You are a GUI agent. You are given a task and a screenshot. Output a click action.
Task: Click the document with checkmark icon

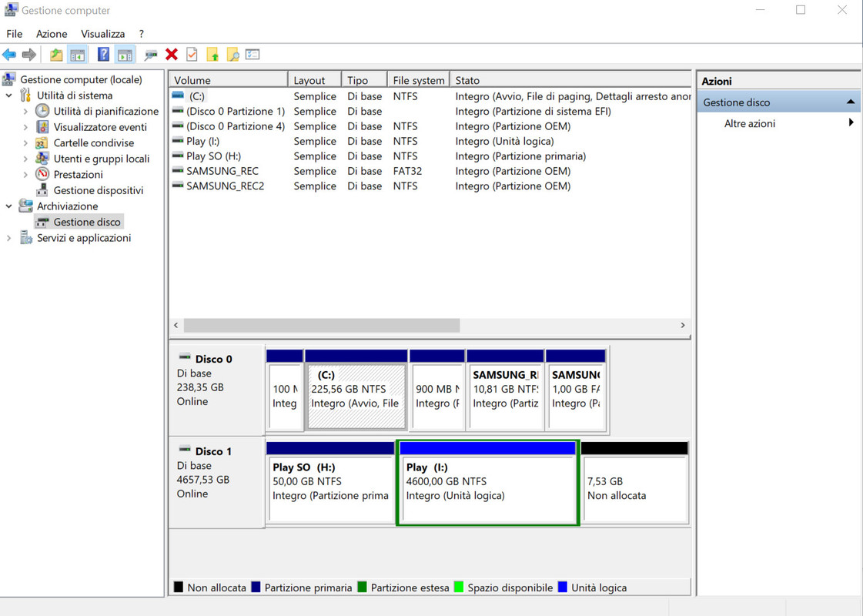(x=192, y=55)
